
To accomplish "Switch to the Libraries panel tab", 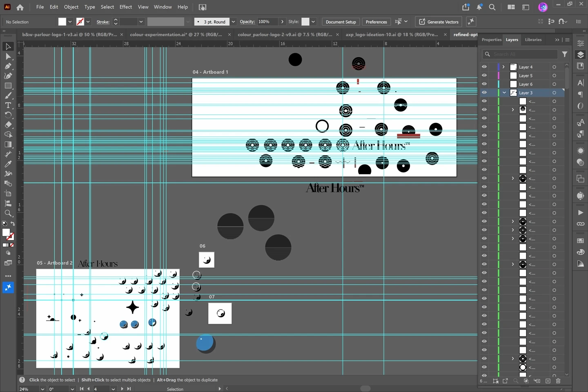I will [x=533, y=40].
